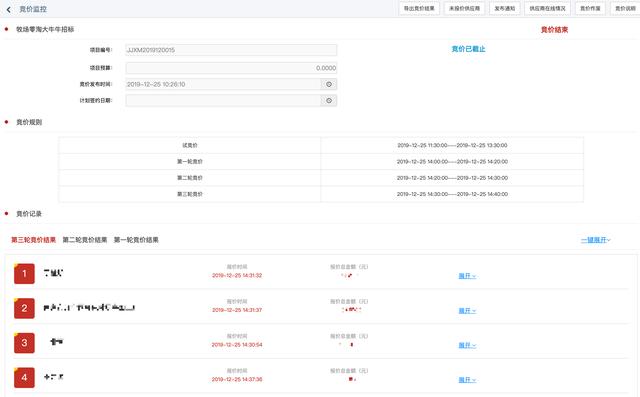The height and width of the screenshot is (397, 640).
Task: Select the red rank 2 badge
Action: click(x=24, y=308)
